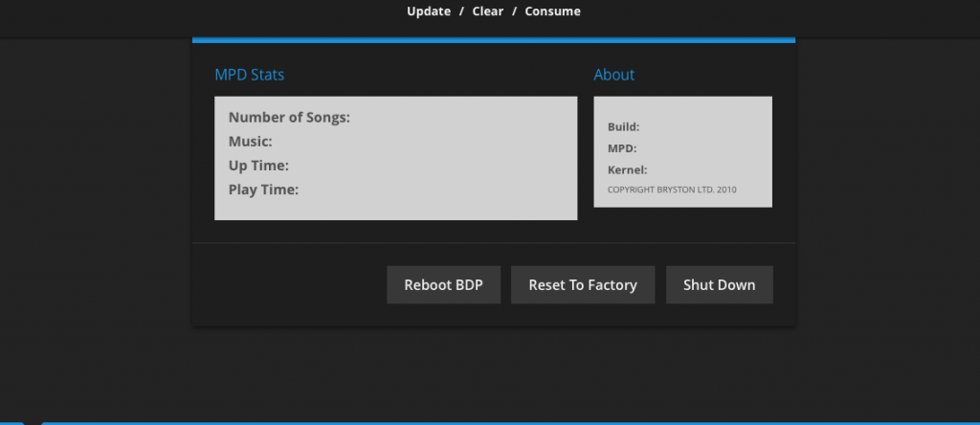980x425 pixels.
Task: Select the Number of Songs label
Action: (x=289, y=118)
